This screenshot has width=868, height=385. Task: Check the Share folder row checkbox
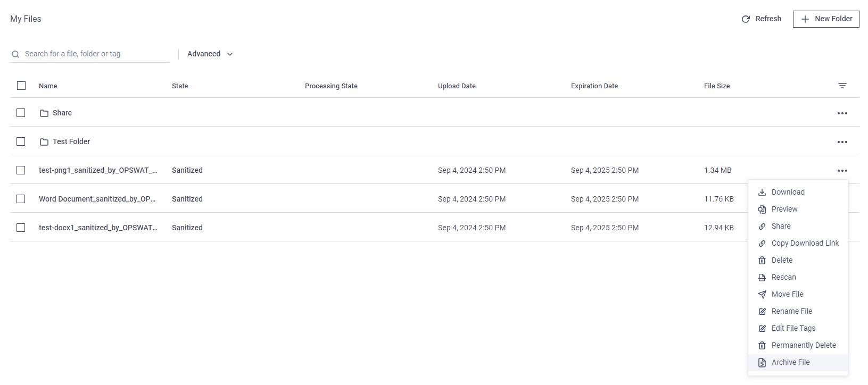[21, 113]
